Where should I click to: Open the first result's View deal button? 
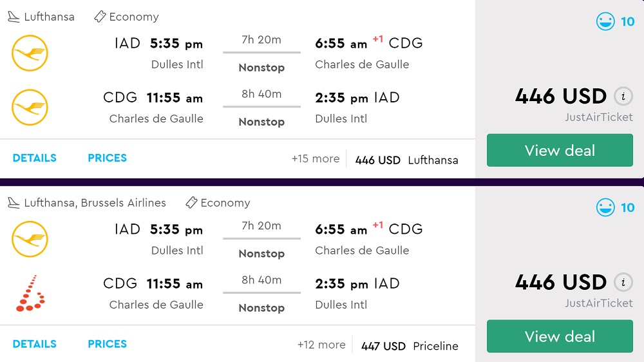(x=560, y=151)
